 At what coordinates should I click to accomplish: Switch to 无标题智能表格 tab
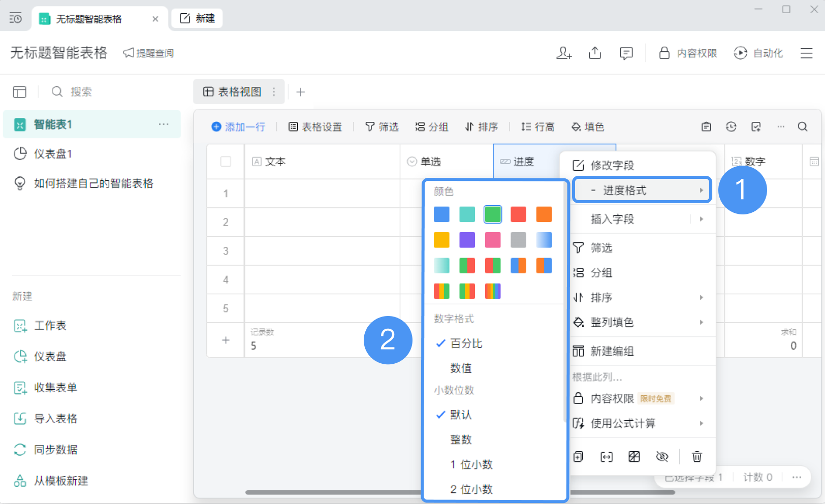click(x=89, y=19)
